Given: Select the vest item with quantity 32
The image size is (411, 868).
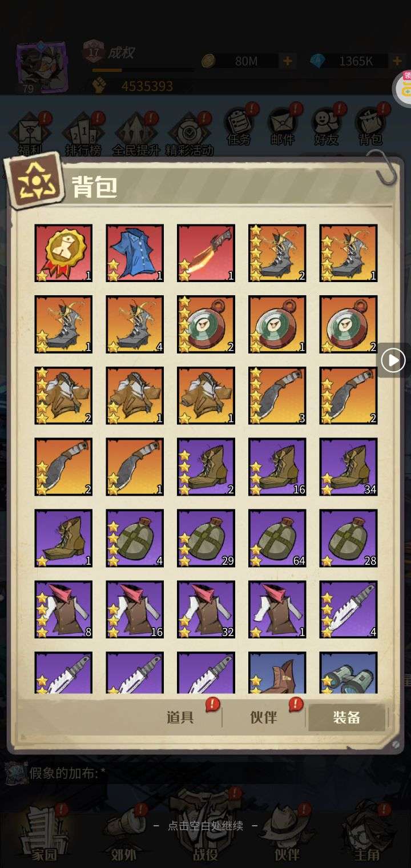Looking at the screenshot, I should point(206,610).
